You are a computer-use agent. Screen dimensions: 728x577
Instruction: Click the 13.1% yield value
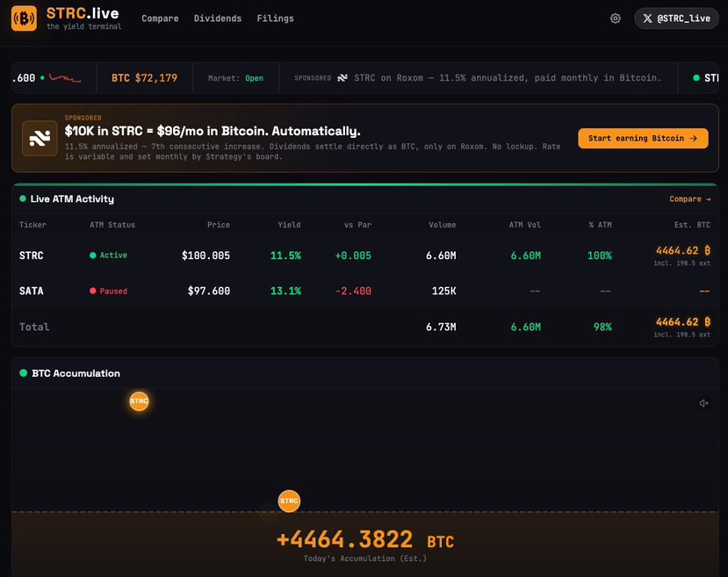click(285, 291)
